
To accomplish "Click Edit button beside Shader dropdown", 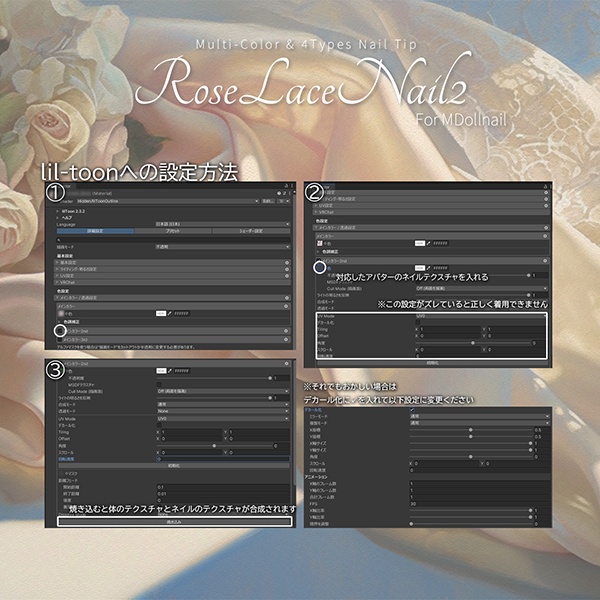I will (267, 201).
